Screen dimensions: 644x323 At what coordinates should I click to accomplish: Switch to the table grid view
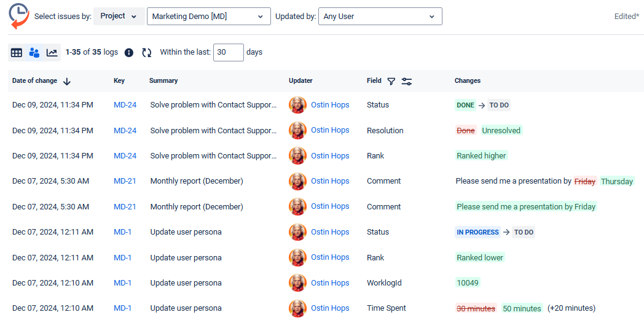tap(17, 53)
